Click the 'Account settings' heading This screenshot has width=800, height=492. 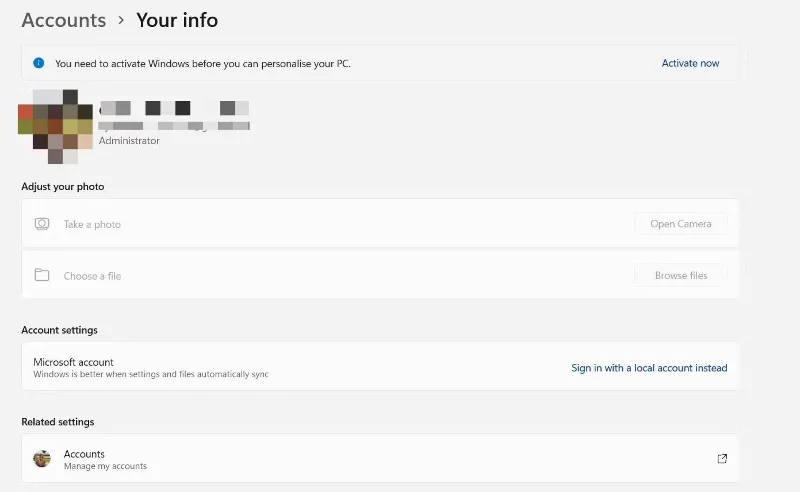click(x=59, y=330)
